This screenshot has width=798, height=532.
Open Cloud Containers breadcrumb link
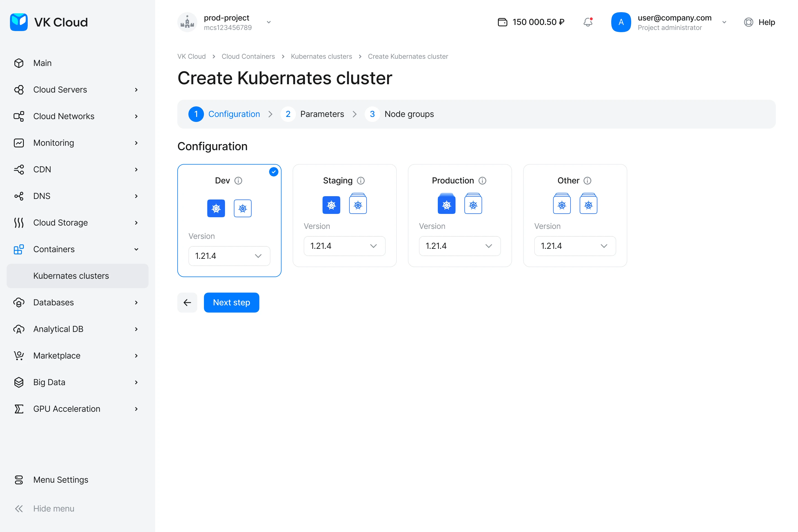(x=248, y=56)
